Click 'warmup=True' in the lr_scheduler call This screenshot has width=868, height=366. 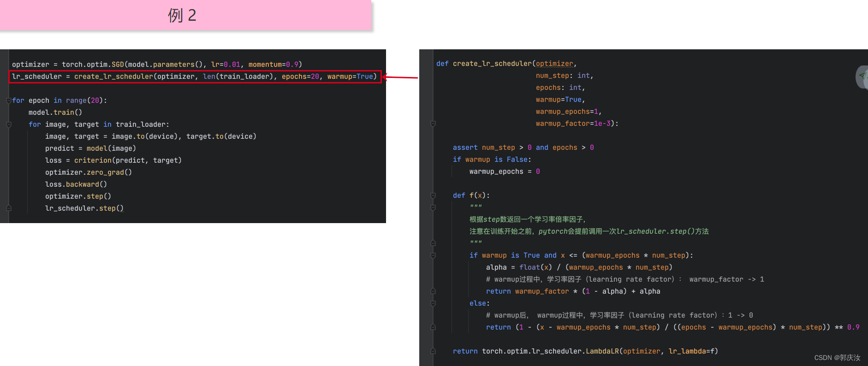[350, 77]
